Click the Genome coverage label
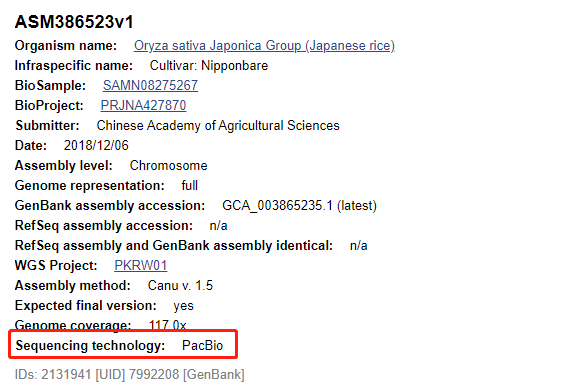The width and height of the screenshot is (563, 389). [73, 325]
